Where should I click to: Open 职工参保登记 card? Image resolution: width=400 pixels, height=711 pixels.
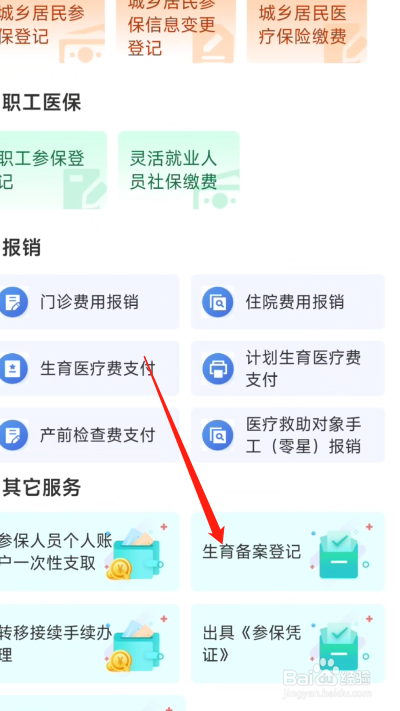(x=53, y=170)
